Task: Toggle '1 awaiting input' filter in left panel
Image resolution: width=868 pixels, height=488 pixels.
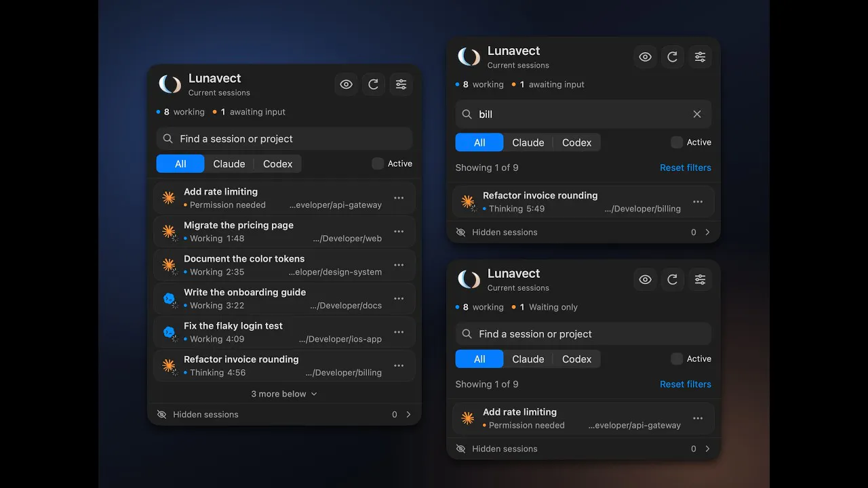Action: (249, 112)
